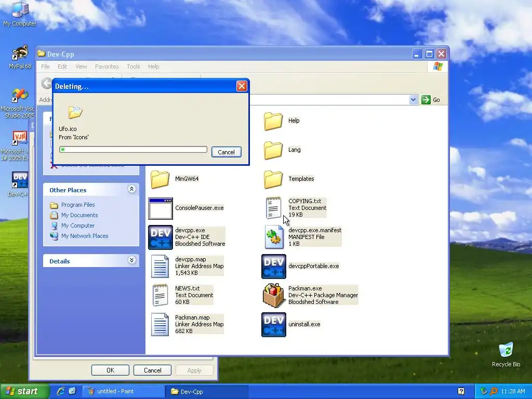Open the Edit menu
Image resolution: width=532 pixels, height=399 pixels.
click(x=62, y=66)
